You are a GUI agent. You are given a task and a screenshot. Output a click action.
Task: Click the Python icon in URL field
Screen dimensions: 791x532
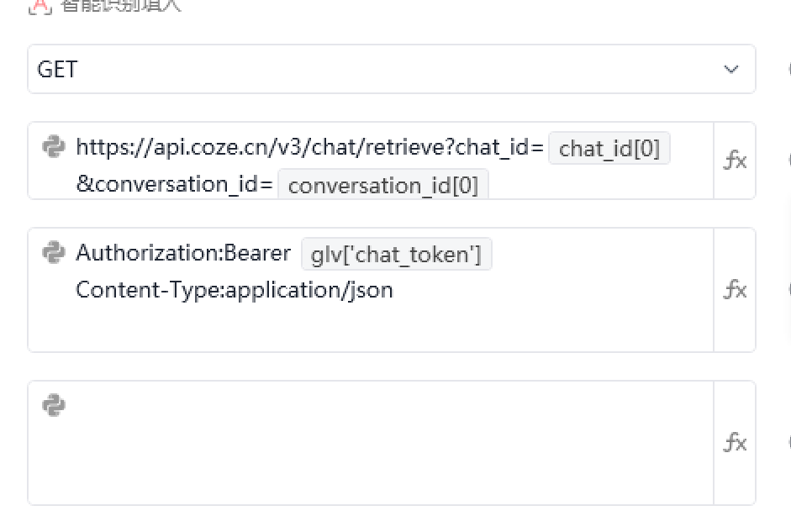tap(54, 146)
